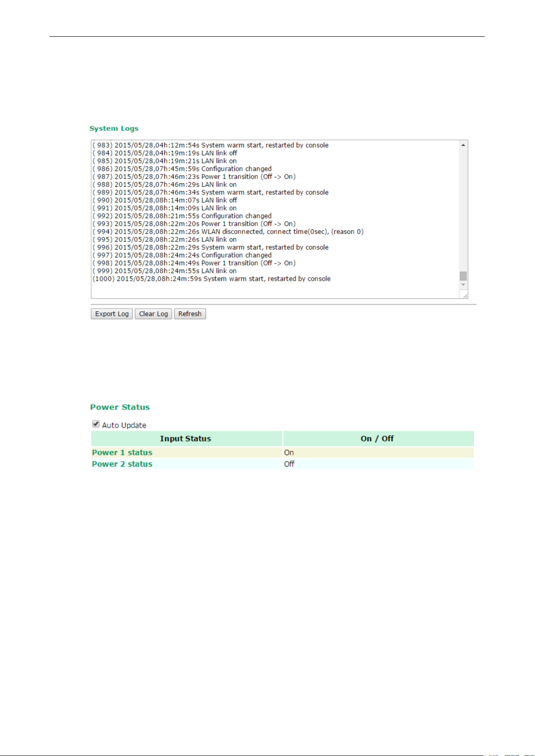
Task: Click the log scrollbar up arrow
Action: pyautogui.click(x=463, y=145)
